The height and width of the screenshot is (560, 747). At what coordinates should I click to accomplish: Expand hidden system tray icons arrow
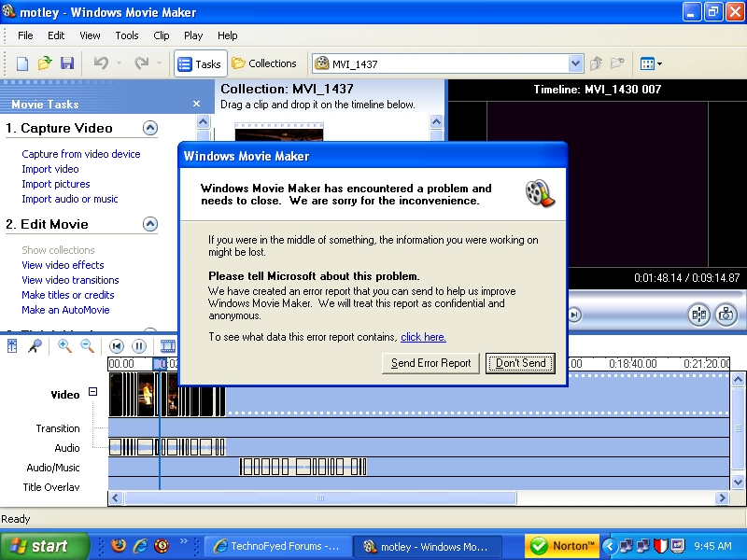[x=610, y=546]
